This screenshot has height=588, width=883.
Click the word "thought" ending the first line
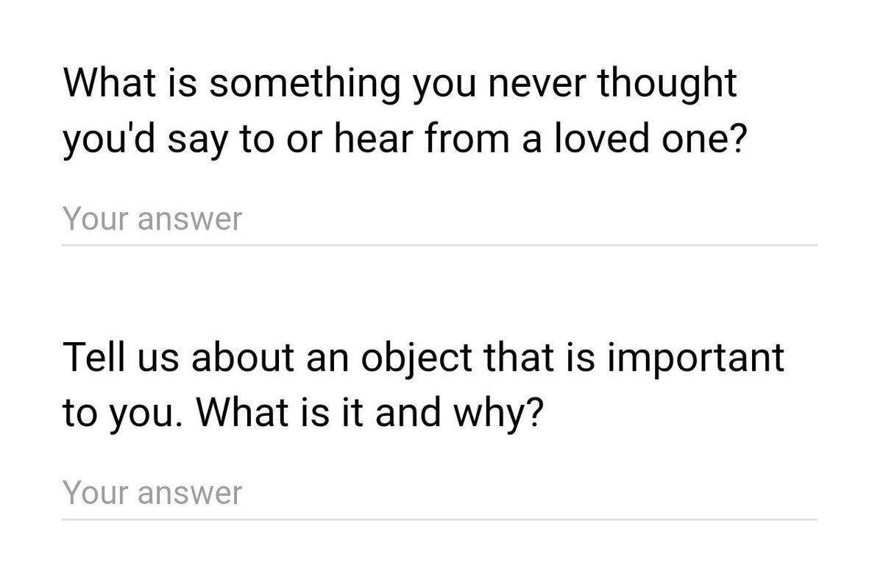click(x=666, y=83)
